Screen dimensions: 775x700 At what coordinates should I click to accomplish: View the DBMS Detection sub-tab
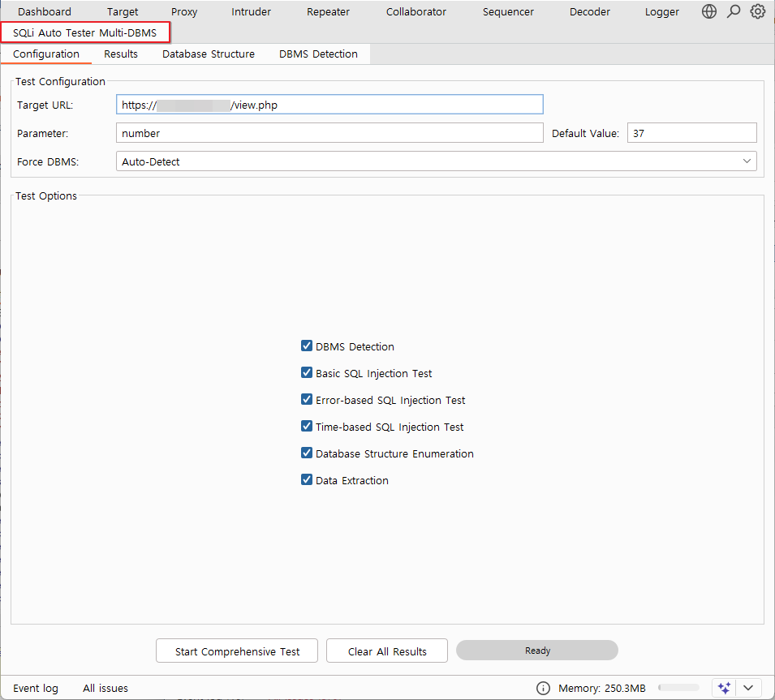coord(318,54)
